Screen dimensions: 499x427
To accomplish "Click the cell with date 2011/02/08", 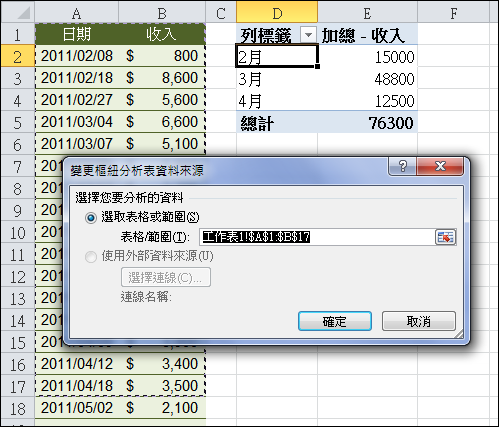I will (x=77, y=56).
